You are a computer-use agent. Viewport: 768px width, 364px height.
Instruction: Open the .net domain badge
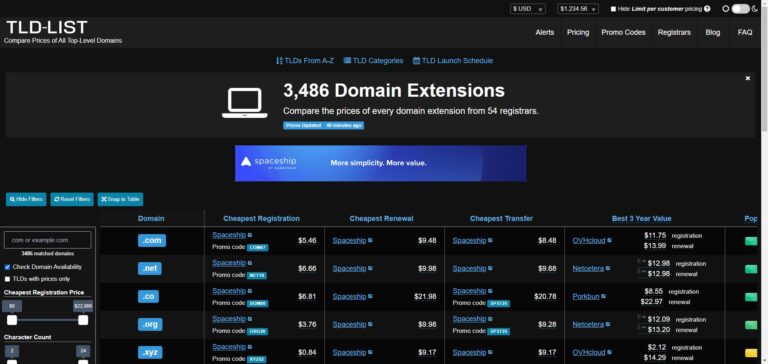(150, 268)
